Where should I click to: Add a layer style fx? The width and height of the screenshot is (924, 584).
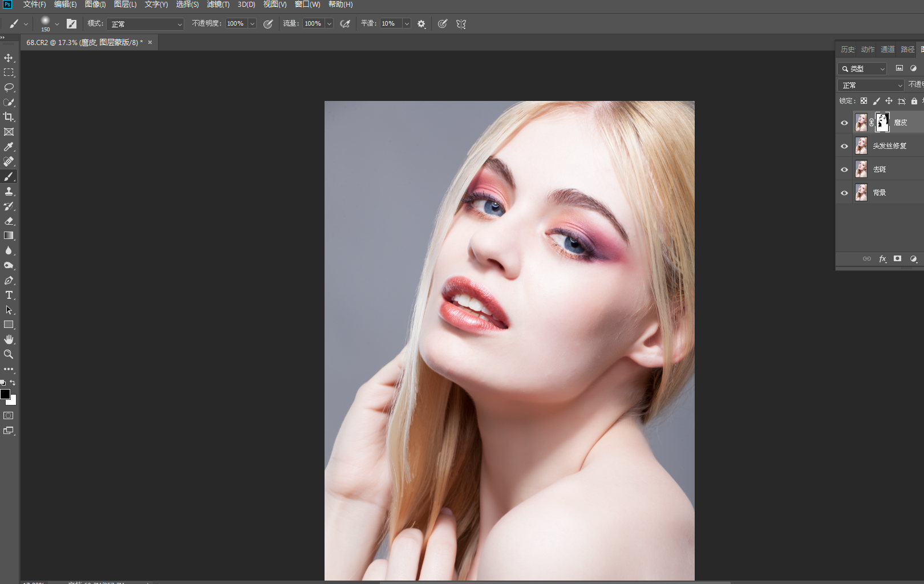[882, 259]
